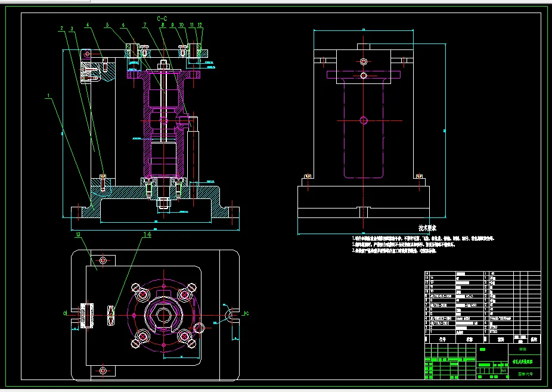
Task: Select part balloon number 5
Action: pyautogui.click(x=107, y=25)
